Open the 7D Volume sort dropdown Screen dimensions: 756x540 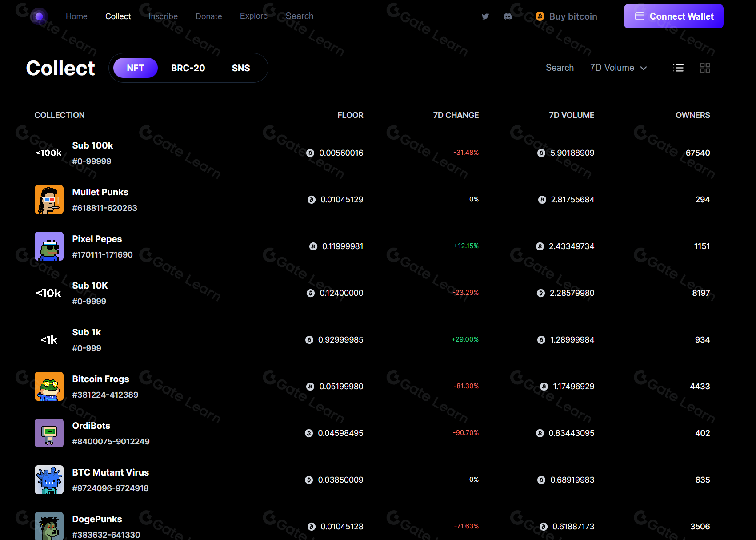618,68
